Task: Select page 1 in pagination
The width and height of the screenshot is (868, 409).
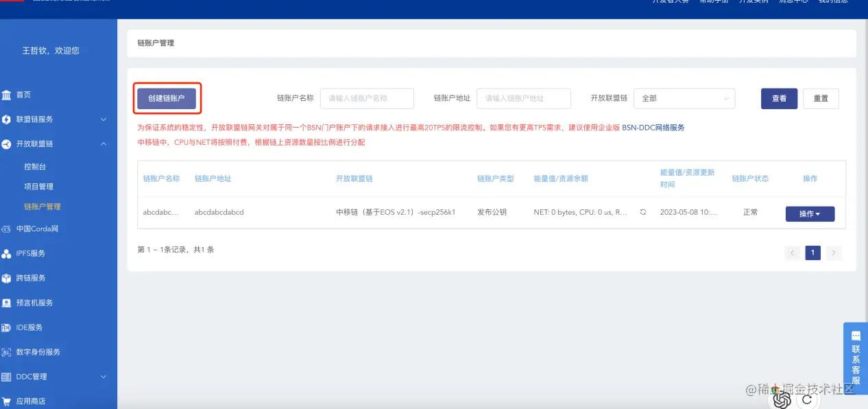Action: (x=812, y=253)
